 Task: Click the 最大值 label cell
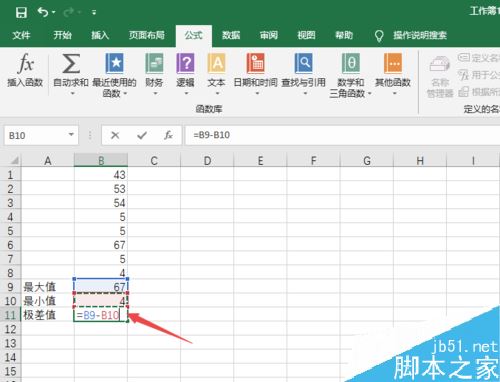(48, 287)
